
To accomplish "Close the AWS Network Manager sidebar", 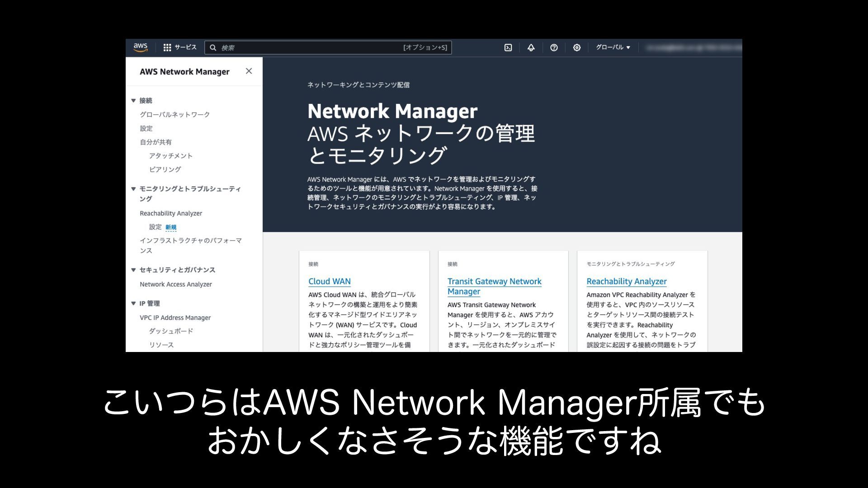I will tap(249, 71).
